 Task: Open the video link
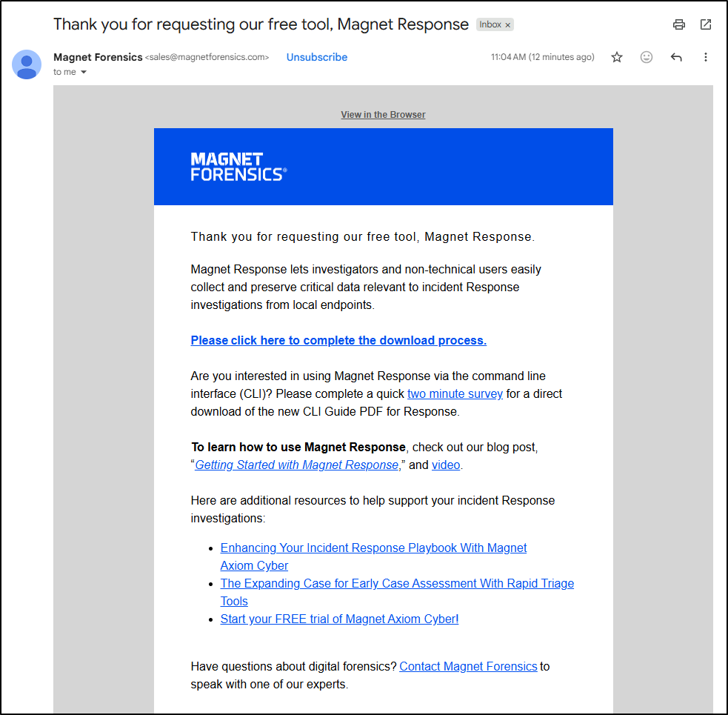446,465
